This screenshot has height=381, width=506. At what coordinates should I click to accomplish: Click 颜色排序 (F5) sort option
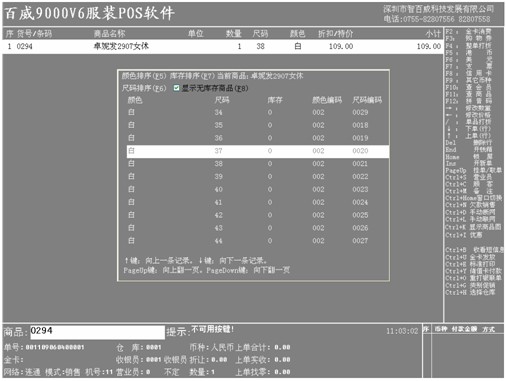144,76
